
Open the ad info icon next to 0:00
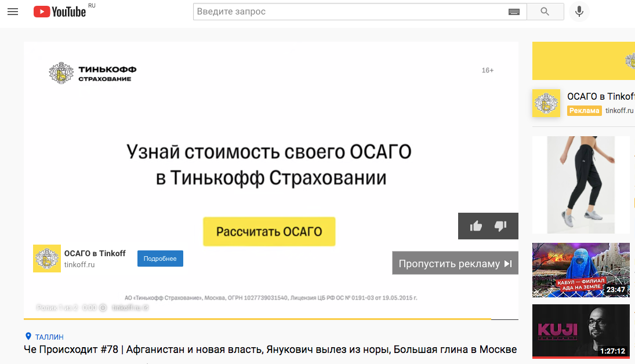coord(103,308)
